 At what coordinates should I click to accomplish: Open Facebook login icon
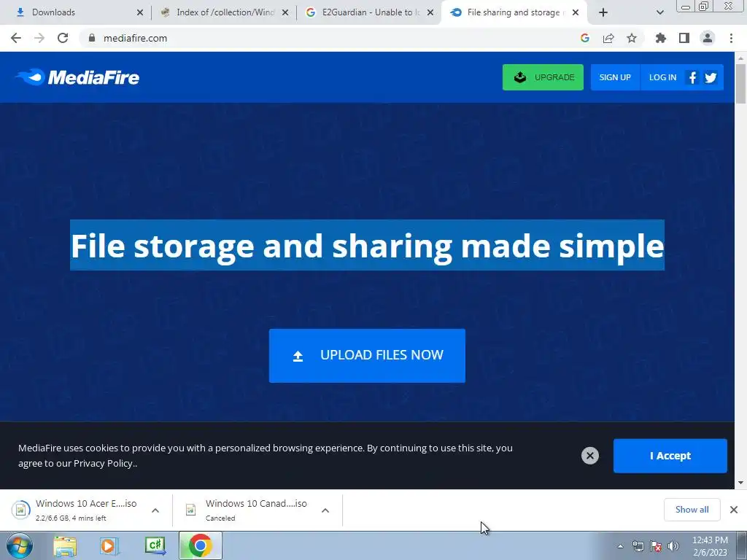coord(693,77)
